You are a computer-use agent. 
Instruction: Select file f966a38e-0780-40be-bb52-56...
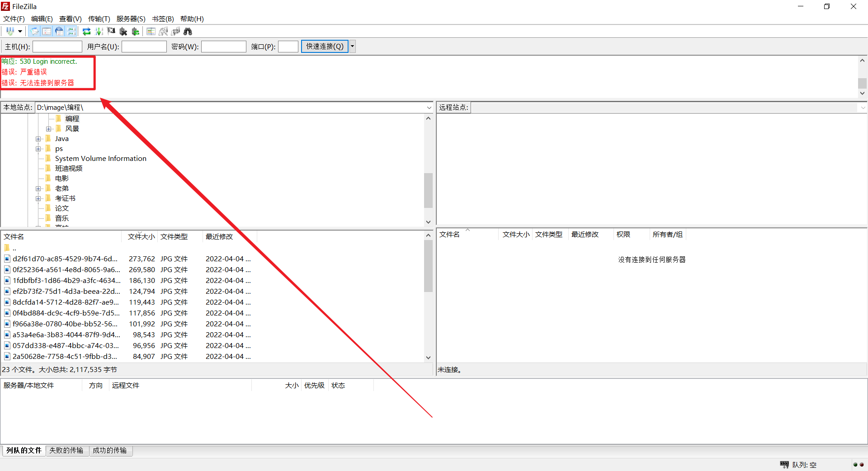click(65, 324)
